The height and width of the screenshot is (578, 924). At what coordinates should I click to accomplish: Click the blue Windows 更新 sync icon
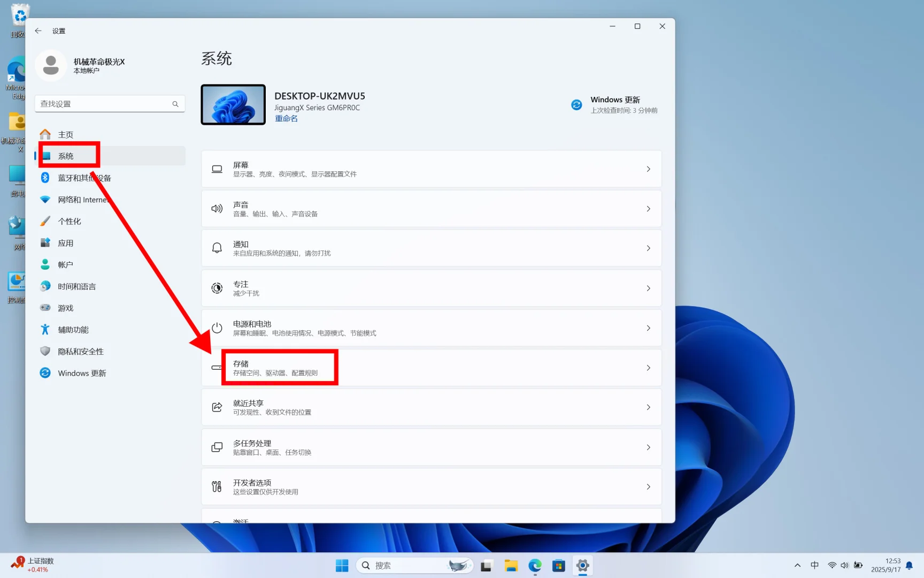point(576,104)
